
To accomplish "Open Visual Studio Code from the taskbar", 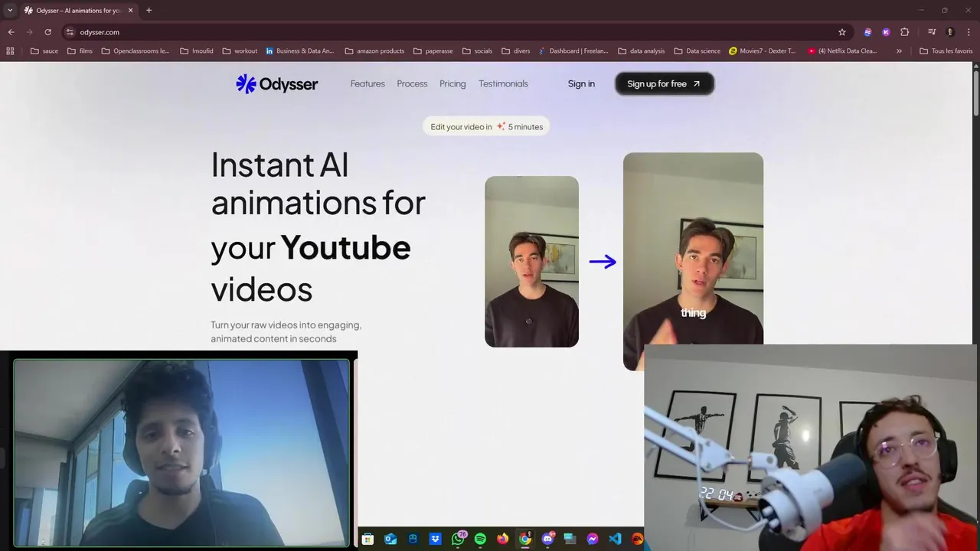I will [615, 539].
